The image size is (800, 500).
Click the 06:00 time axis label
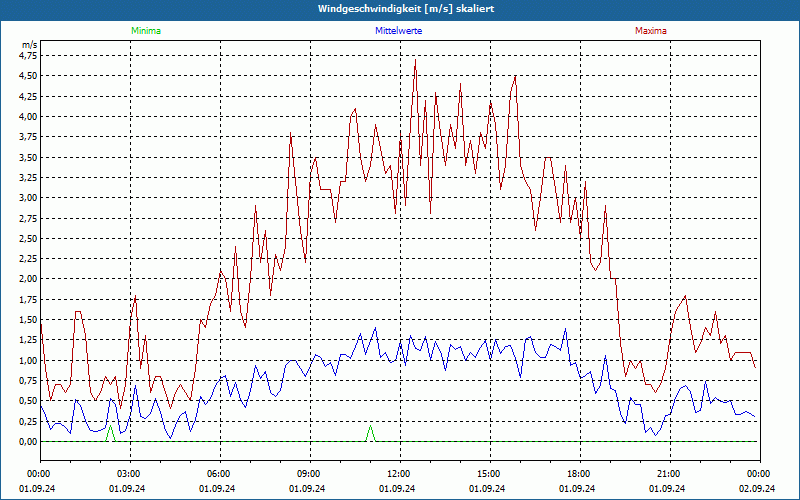218,474
